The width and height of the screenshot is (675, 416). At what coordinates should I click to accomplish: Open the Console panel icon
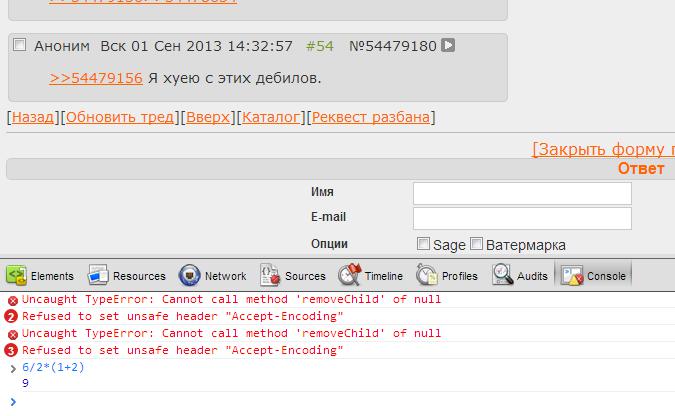pos(573,276)
